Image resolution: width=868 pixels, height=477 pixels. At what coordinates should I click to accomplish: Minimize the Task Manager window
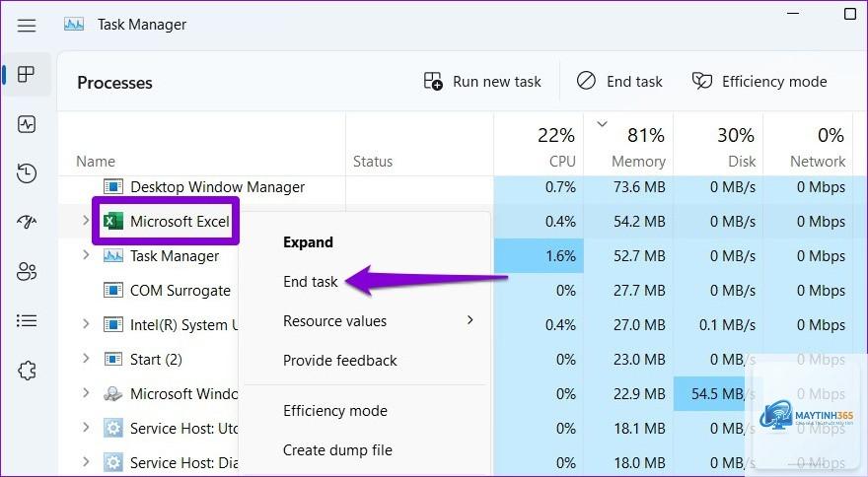tap(793, 13)
